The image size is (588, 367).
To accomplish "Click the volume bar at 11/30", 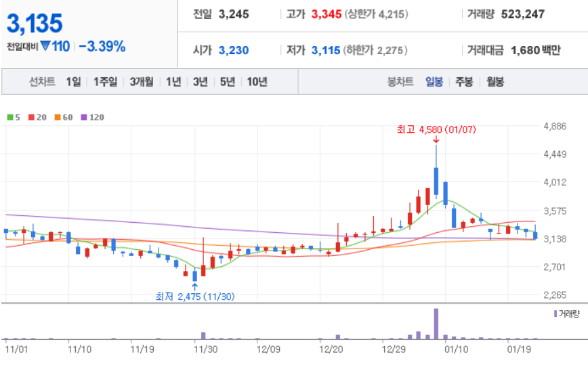I will (203, 335).
